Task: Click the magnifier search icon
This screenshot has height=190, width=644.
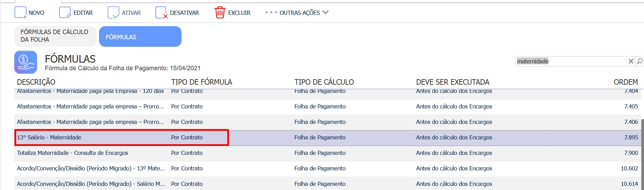Action: (640, 61)
